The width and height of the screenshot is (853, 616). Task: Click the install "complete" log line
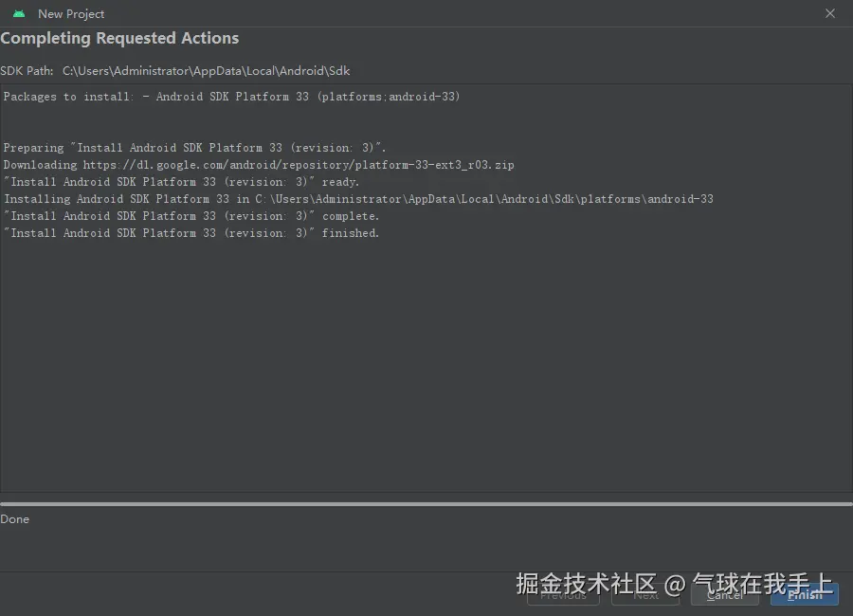point(191,216)
